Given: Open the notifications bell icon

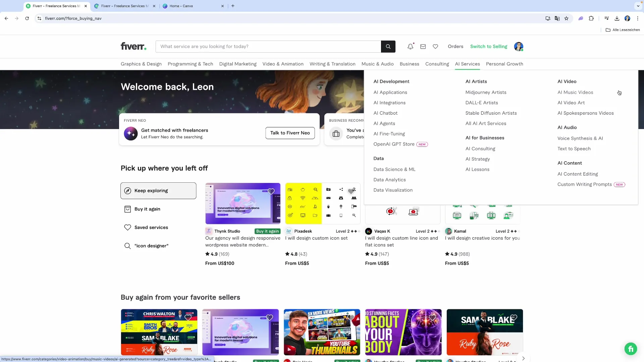Looking at the screenshot, I should point(410,46).
